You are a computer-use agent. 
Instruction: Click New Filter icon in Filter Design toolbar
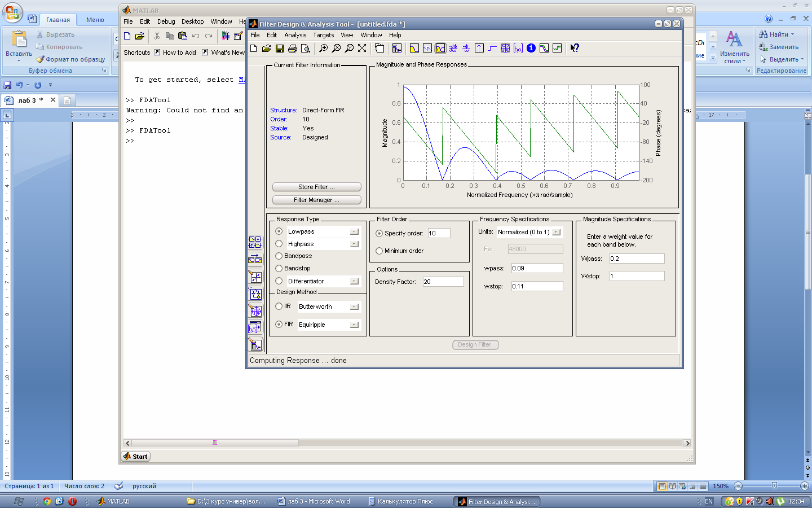[254, 49]
